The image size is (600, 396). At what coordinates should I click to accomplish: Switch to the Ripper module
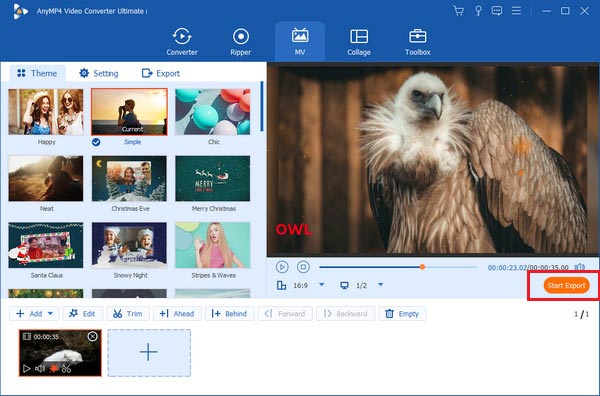point(241,42)
